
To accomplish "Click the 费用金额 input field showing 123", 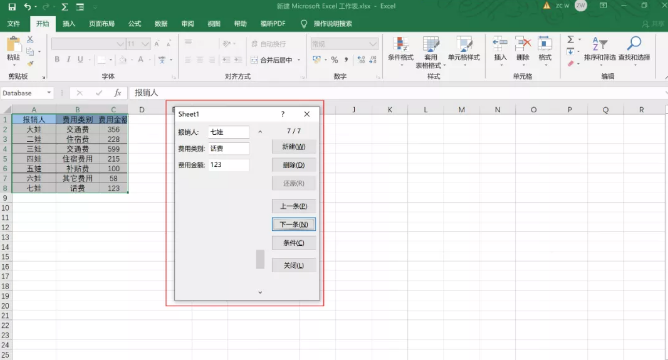I will [229, 164].
